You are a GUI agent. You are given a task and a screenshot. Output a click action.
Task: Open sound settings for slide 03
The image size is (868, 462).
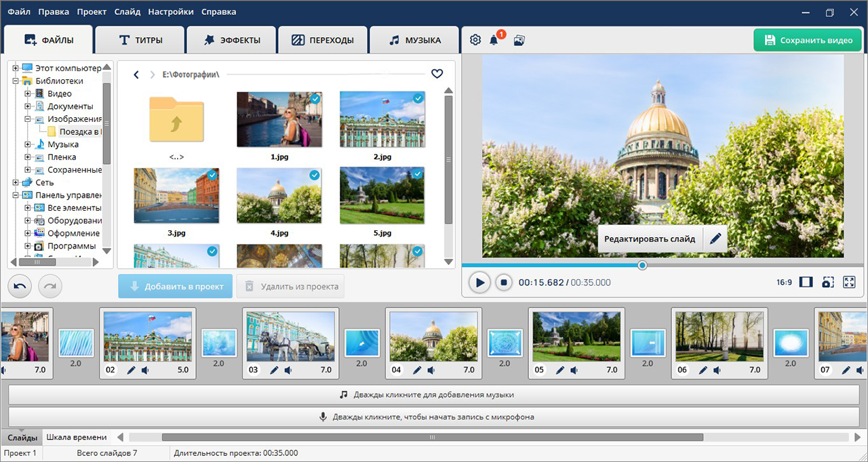tap(288, 371)
